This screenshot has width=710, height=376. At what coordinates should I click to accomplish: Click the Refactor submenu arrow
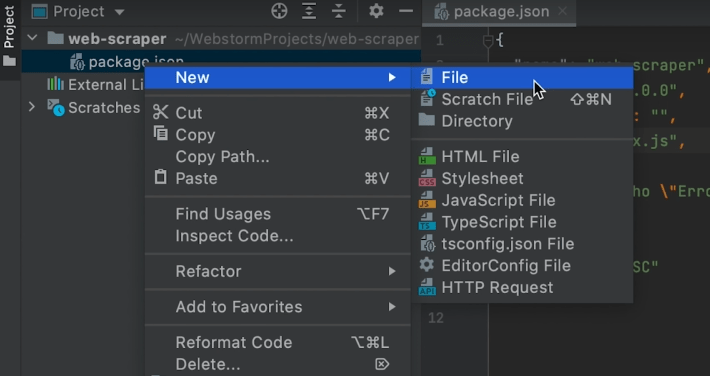[392, 271]
